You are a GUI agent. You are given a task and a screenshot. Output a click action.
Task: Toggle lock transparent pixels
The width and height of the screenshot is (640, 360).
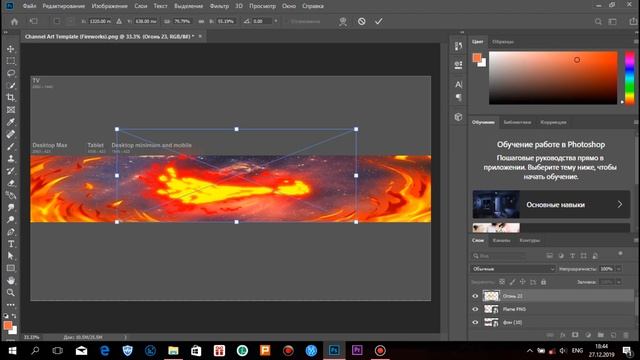tap(502, 282)
